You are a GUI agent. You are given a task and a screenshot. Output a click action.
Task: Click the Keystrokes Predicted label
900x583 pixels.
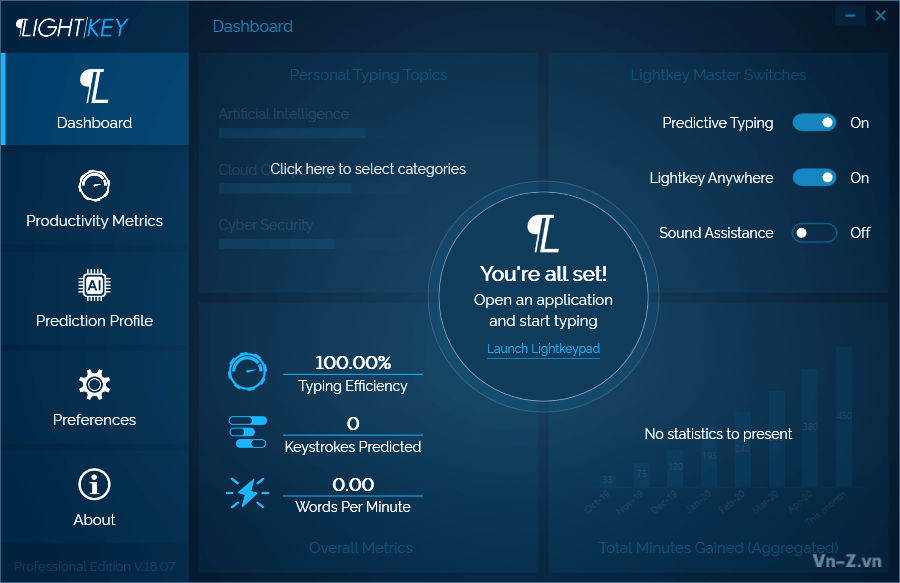coord(353,447)
